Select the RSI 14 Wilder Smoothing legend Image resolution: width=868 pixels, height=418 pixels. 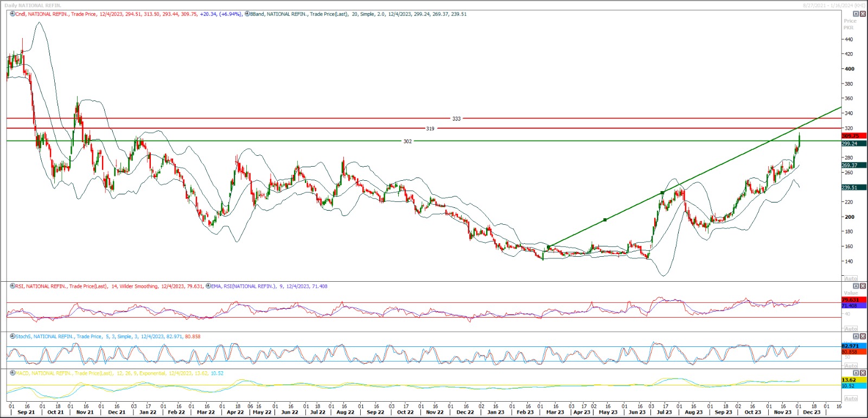[x=110, y=286]
